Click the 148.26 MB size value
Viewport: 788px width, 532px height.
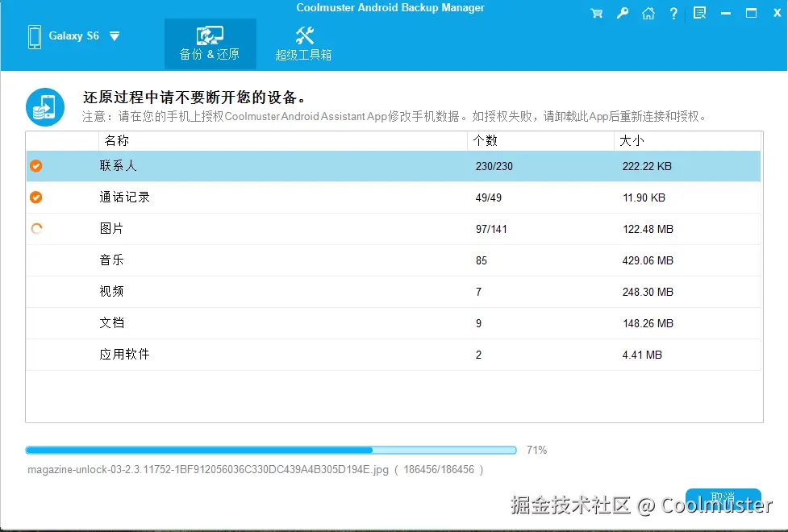click(x=648, y=323)
